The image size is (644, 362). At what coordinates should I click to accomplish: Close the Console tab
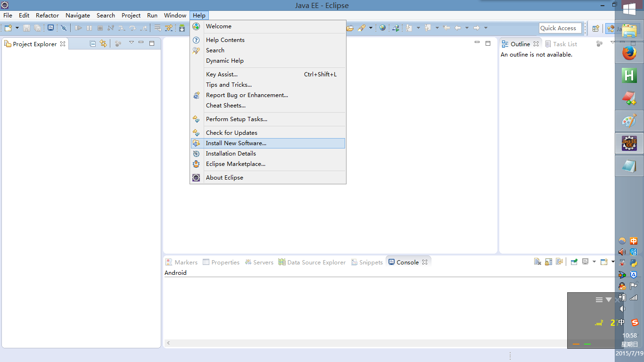[x=425, y=262]
